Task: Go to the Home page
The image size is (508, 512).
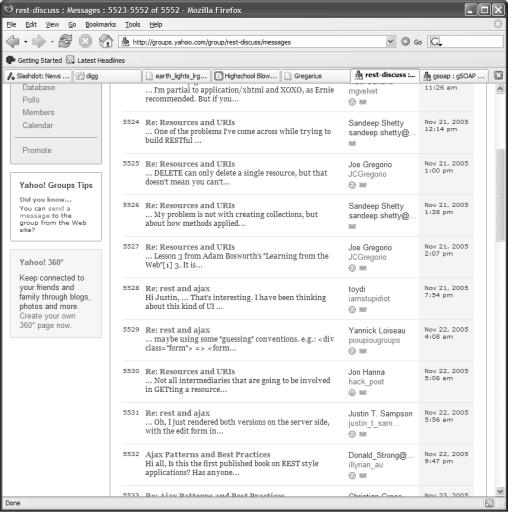Action: point(106,41)
